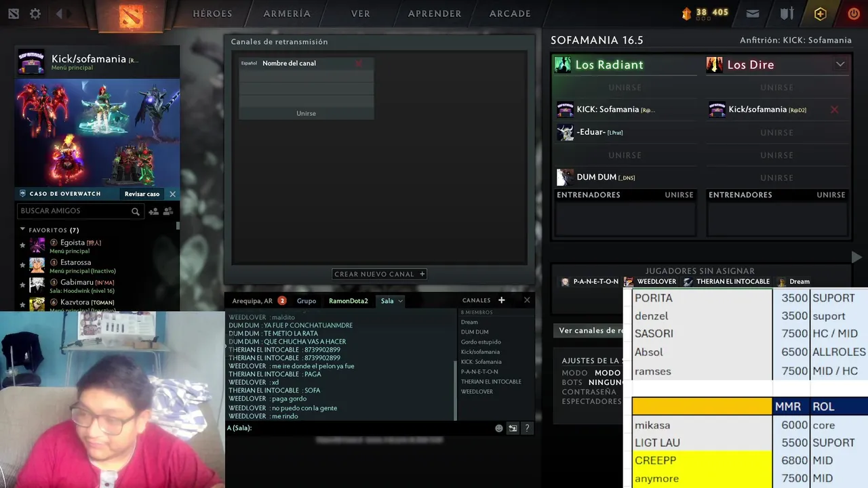Expand the Los Dire team dropdown

840,64
